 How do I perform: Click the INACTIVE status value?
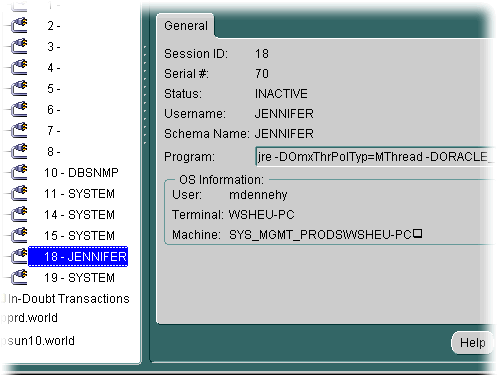coord(281,94)
